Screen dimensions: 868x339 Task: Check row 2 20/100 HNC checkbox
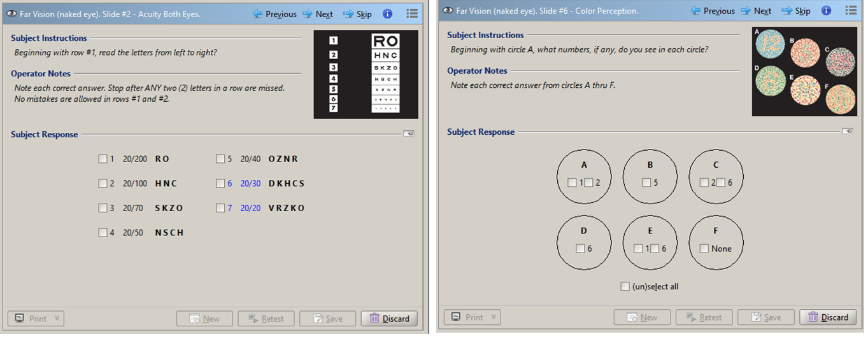[103, 184]
